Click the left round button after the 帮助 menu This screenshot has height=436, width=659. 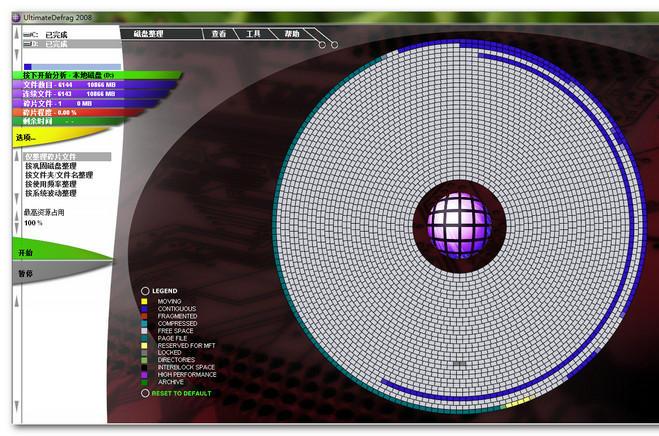pos(321,44)
